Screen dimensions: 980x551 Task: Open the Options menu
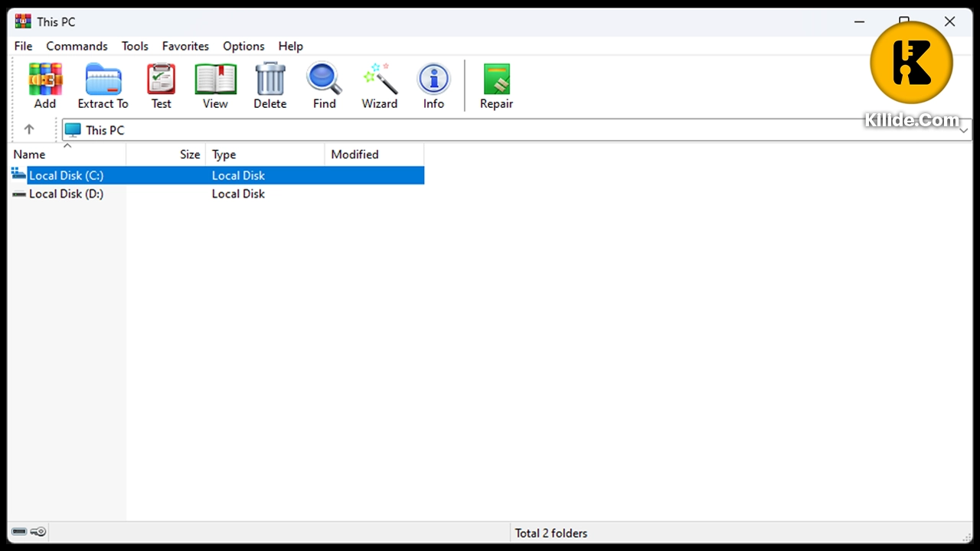tap(243, 46)
